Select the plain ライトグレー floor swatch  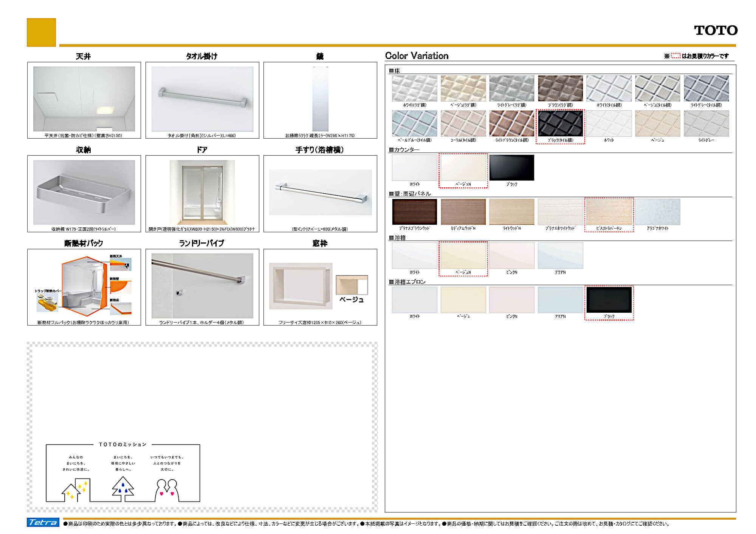pyautogui.click(x=706, y=123)
